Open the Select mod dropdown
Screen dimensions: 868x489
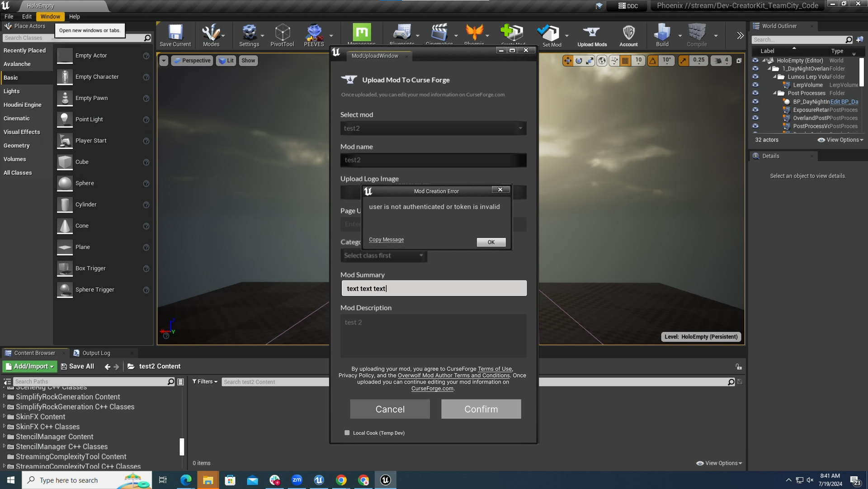433,128
